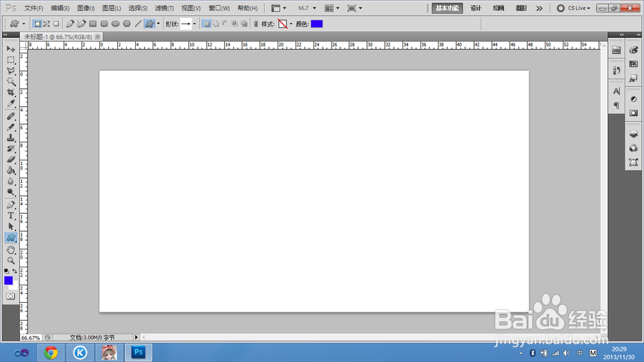Choose the Line shape tool
644x362 pixels.
tap(138, 24)
